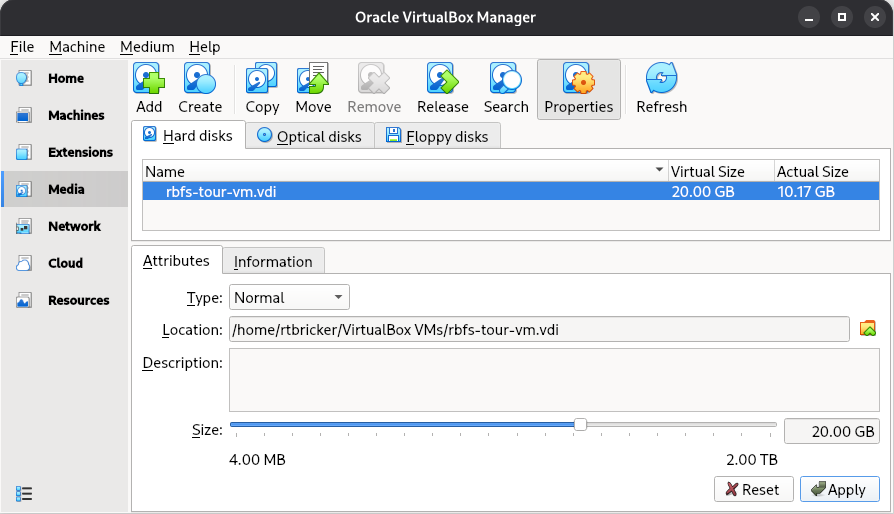Open Extensions in the sidebar
This screenshot has width=894, height=514.
tap(65, 153)
